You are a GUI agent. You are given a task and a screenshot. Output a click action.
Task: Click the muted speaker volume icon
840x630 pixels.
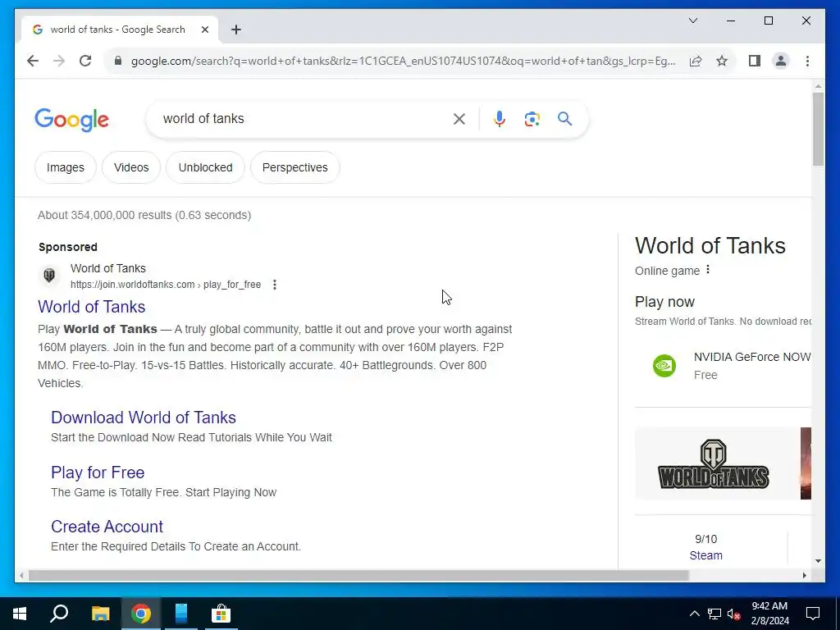click(734, 614)
